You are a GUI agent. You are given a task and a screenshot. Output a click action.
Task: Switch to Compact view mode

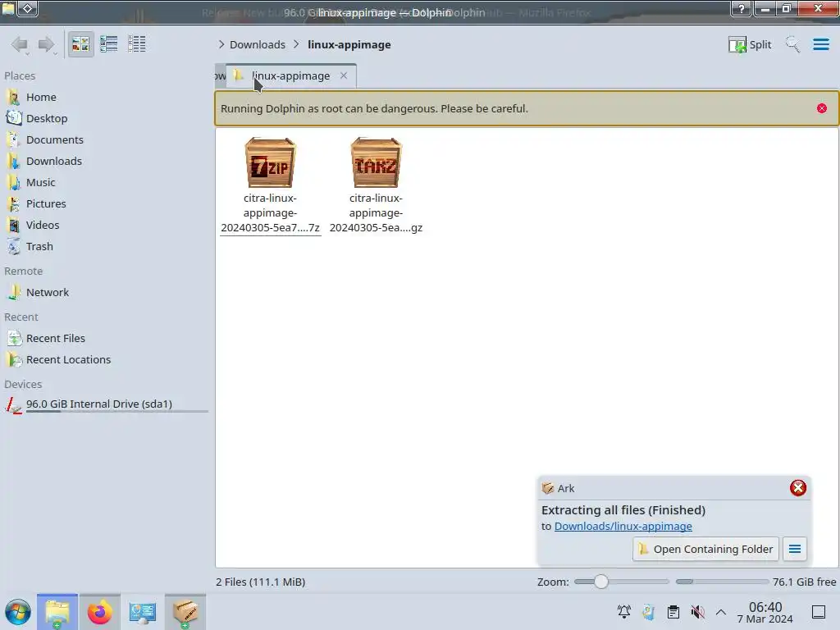point(109,44)
